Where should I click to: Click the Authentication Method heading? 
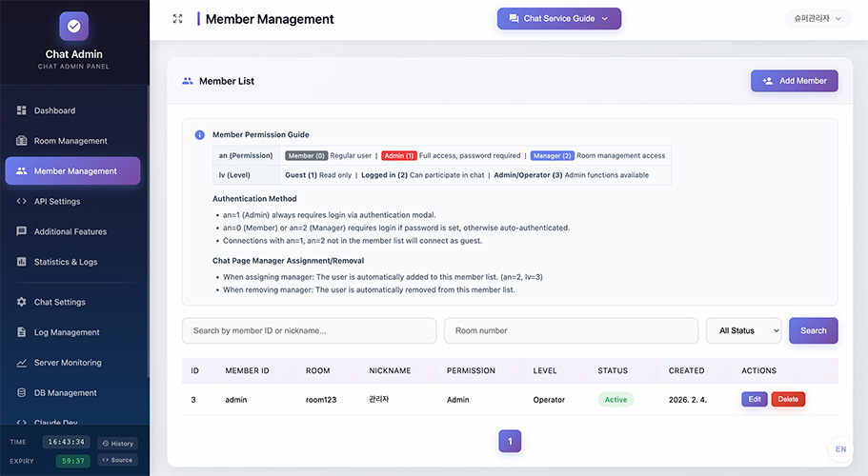[254, 198]
